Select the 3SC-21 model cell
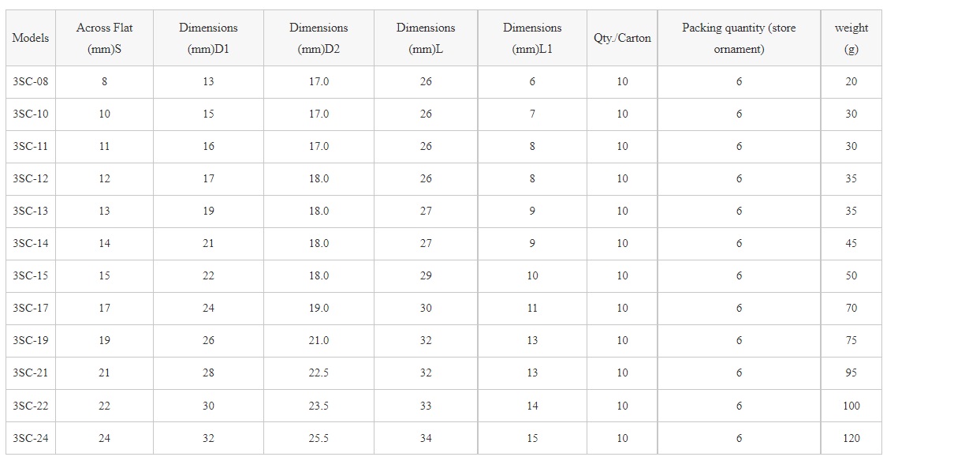This screenshot has height=468, width=980. [x=31, y=373]
